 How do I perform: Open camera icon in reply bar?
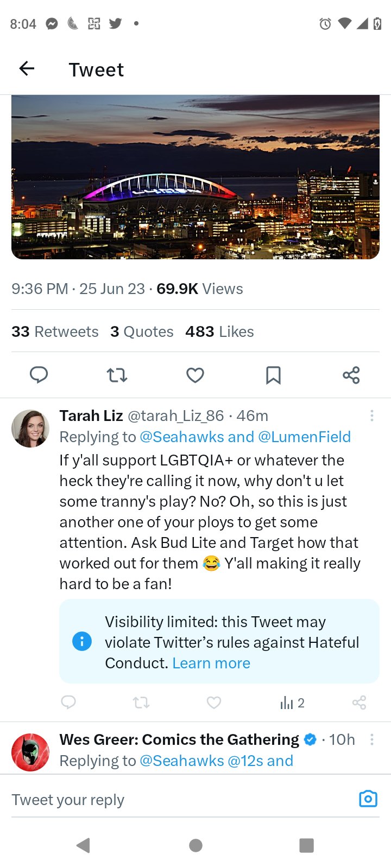tap(368, 799)
